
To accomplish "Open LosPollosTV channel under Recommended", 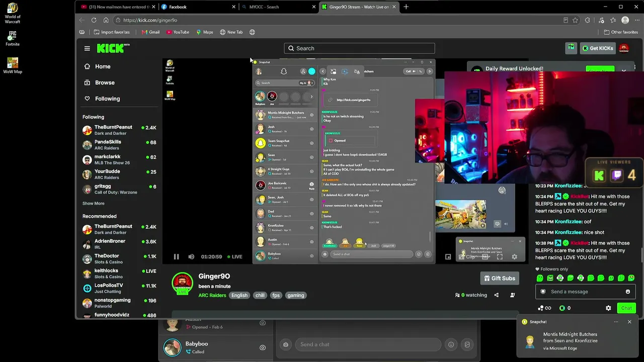I will 120,288.
